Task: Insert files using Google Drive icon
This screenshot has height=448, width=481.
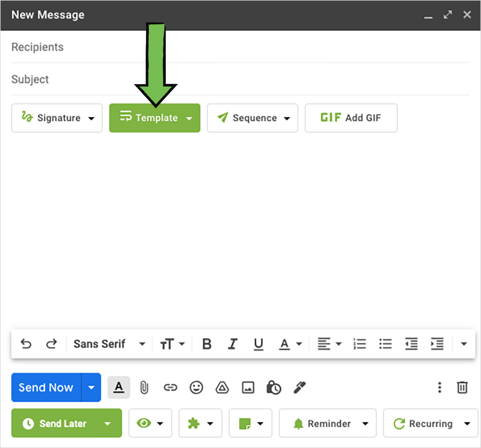Action: tap(222, 388)
